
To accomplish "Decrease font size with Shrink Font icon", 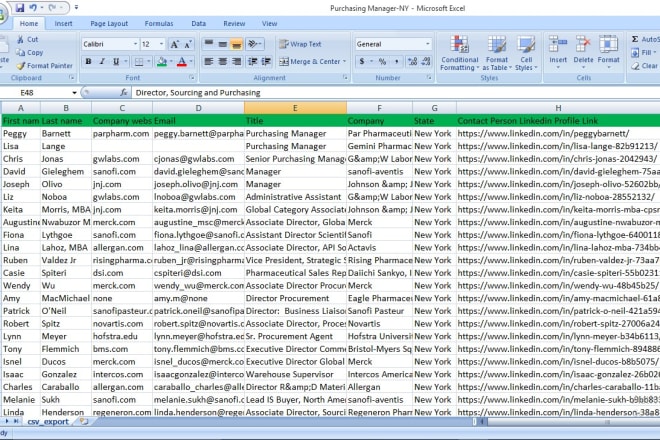I will [x=187, y=44].
